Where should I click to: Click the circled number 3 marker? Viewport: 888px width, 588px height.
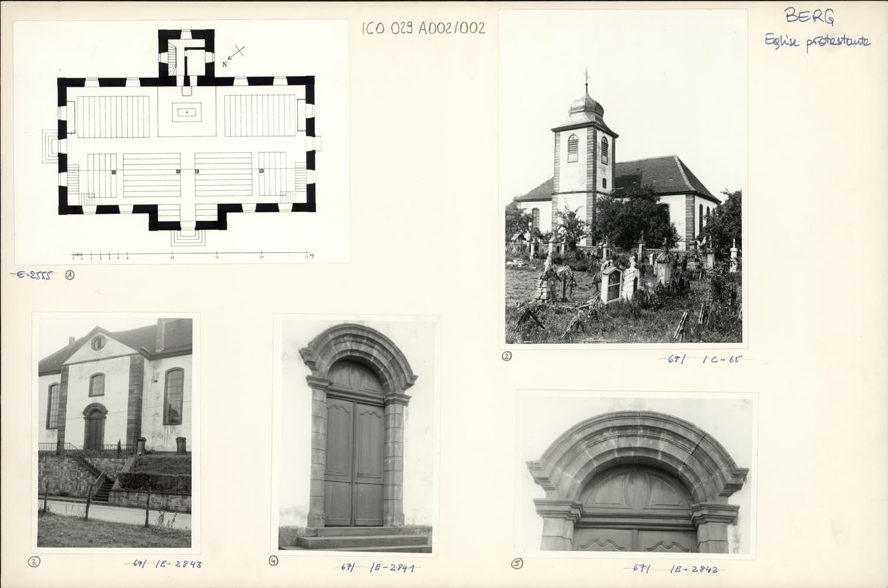point(34,562)
